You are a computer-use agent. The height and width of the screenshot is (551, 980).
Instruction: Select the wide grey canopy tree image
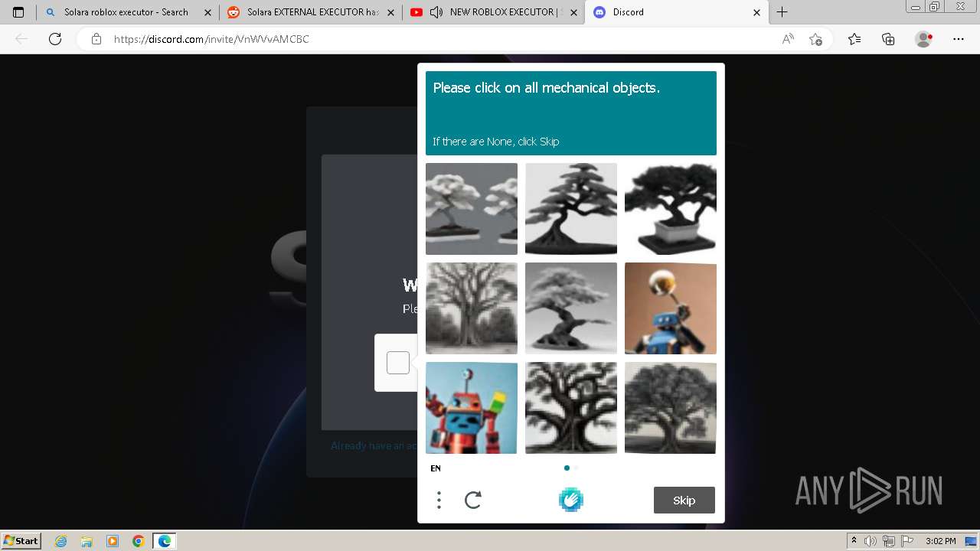(671, 408)
